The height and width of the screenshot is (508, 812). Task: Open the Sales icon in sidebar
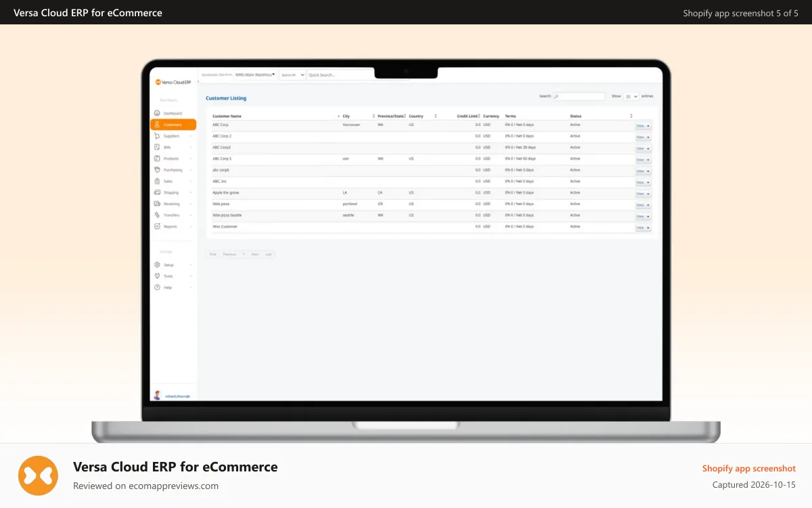point(157,182)
